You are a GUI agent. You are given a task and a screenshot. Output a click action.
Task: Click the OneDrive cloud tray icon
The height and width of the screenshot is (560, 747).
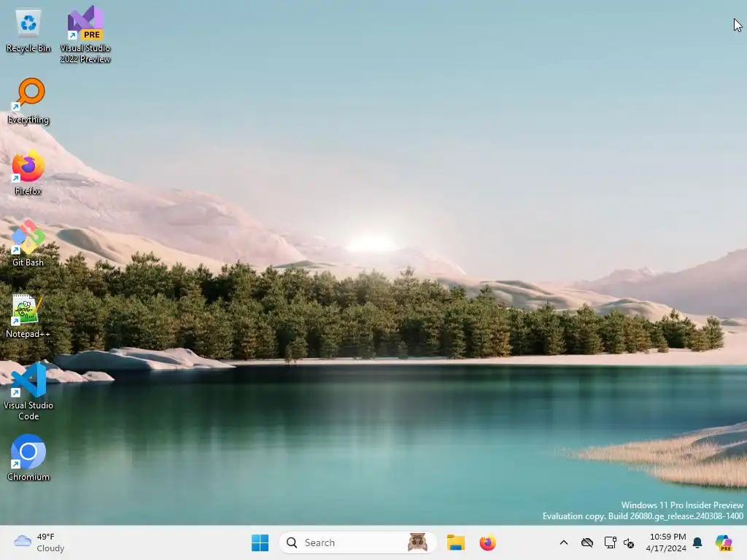[587, 542]
